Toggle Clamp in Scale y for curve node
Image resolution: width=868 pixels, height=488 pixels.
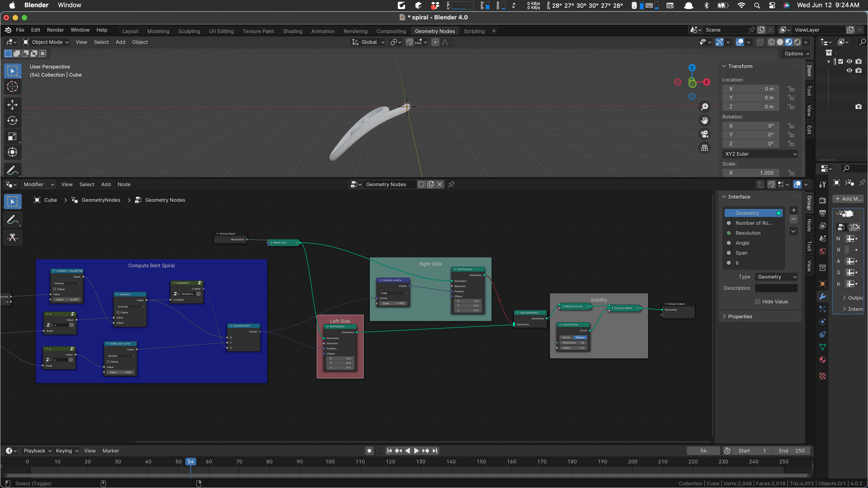pos(108,362)
